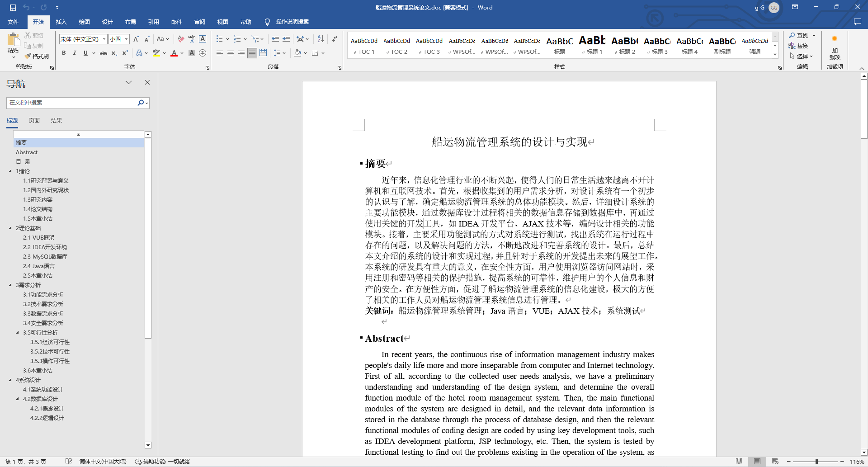Click the zoom slider handle
This screenshot has height=467, width=868.
coord(816,462)
